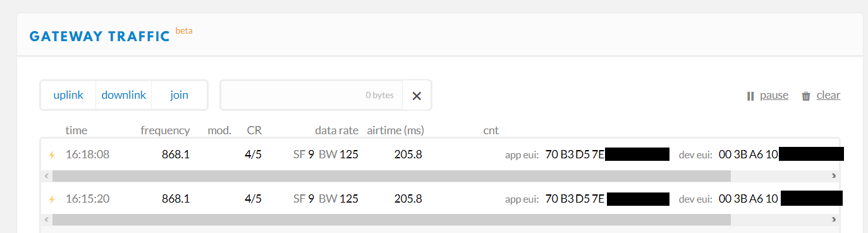868x233 pixels.
Task: Toggle the join filter
Action: tap(180, 95)
